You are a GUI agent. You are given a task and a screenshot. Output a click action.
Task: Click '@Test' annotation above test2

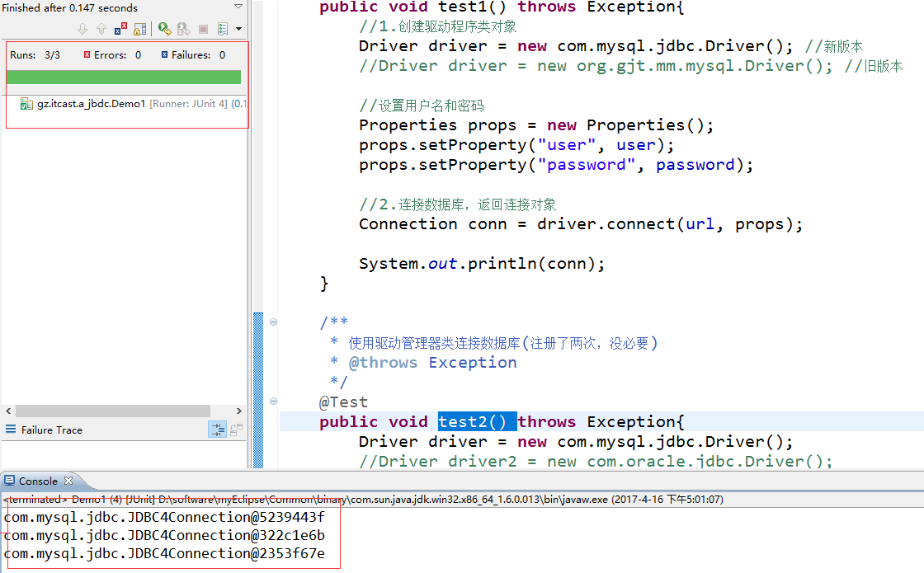click(x=343, y=402)
